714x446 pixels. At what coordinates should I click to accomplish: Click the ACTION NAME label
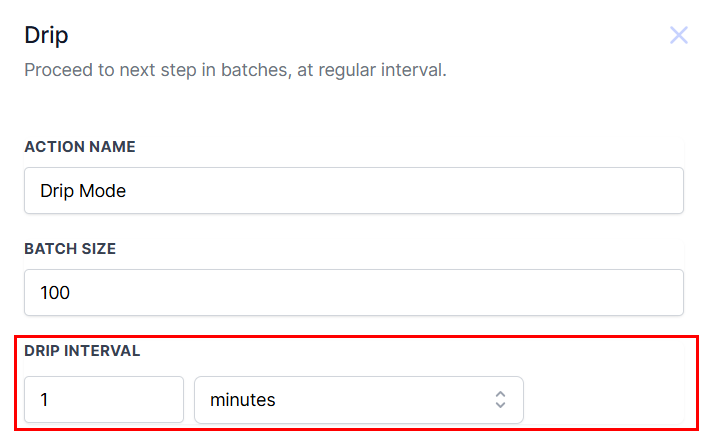80,147
